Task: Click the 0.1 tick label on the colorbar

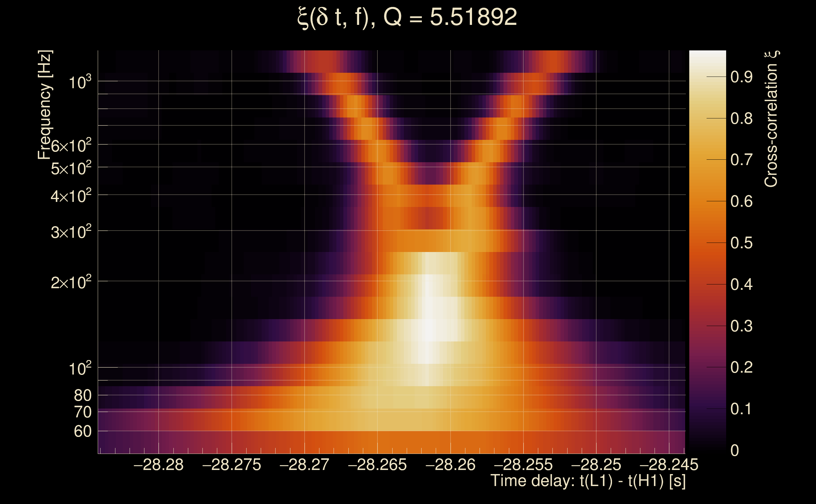Action: coord(741,409)
